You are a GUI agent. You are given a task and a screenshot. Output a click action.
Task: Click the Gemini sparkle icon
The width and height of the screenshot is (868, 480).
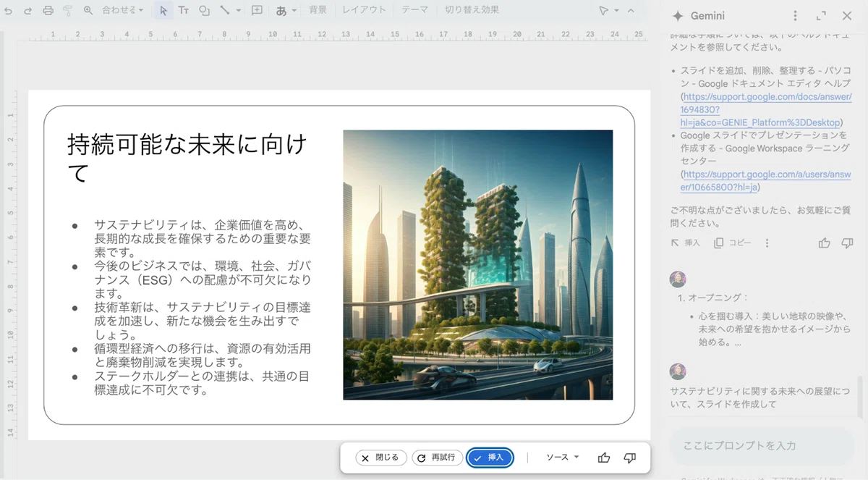[x=678, y=16]
